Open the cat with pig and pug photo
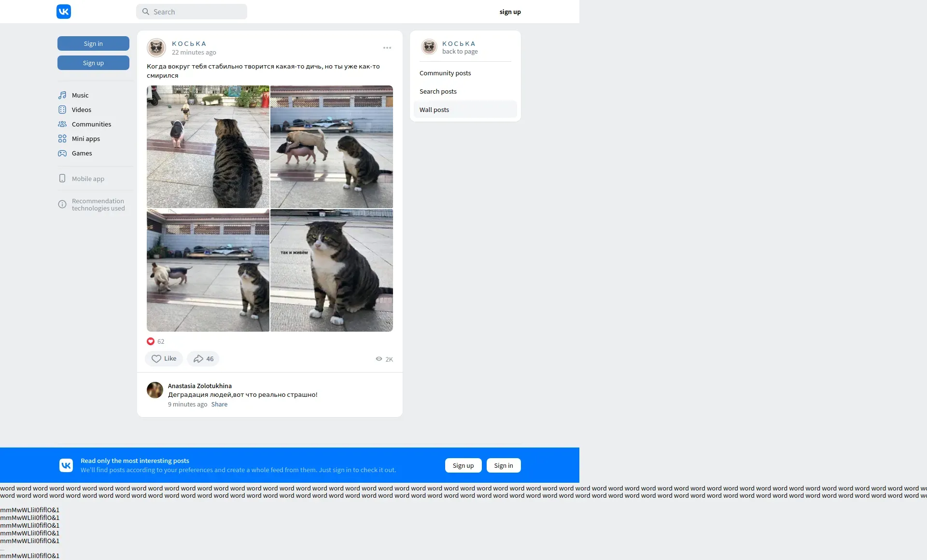The image size is (927, 560). 208,147
